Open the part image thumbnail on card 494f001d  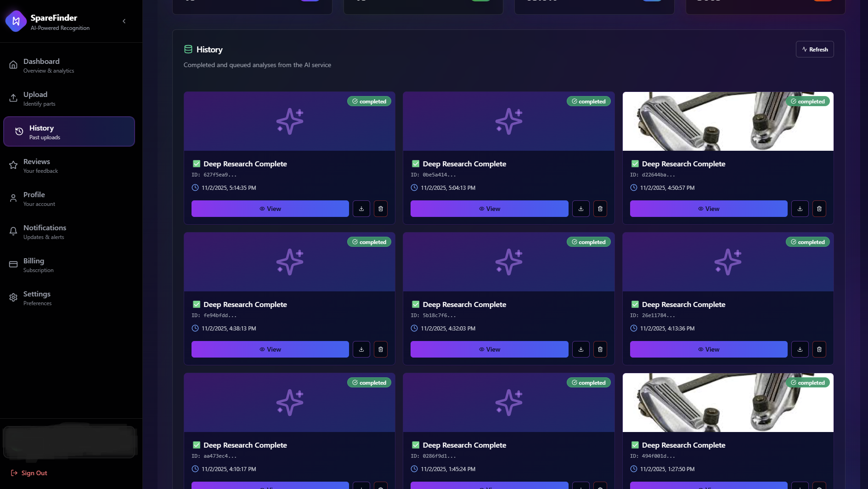pyautogui.click(x=727, y=402)
